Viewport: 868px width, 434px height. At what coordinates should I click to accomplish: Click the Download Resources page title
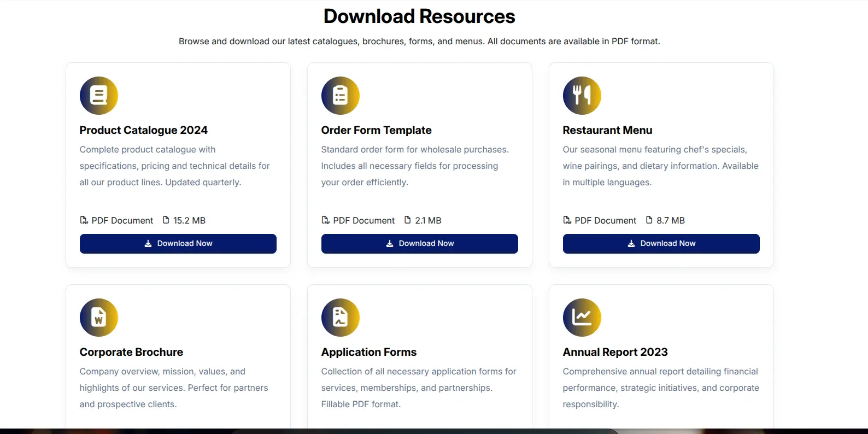pyautogui.click(x=419, y=16)
